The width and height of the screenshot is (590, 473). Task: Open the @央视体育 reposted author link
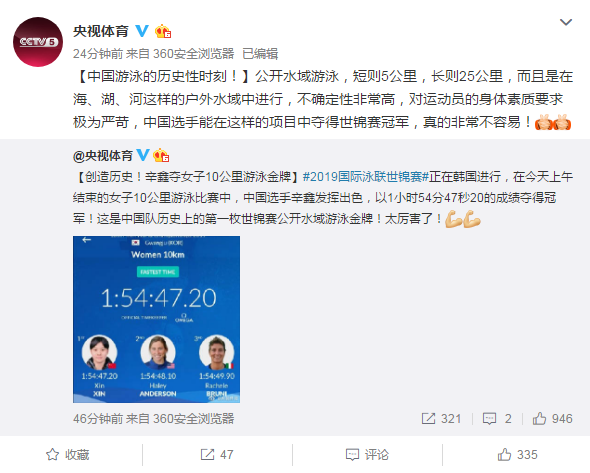[103, 155]
